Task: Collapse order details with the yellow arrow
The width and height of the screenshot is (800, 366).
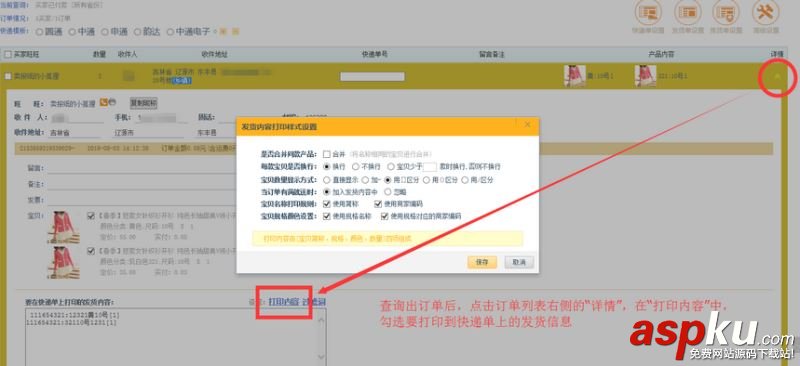Action: [777, 76]
